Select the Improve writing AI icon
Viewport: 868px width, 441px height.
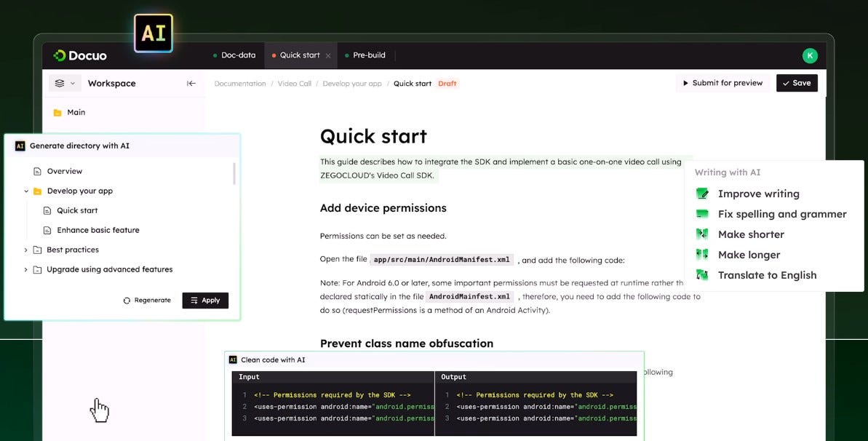[702, 194]
